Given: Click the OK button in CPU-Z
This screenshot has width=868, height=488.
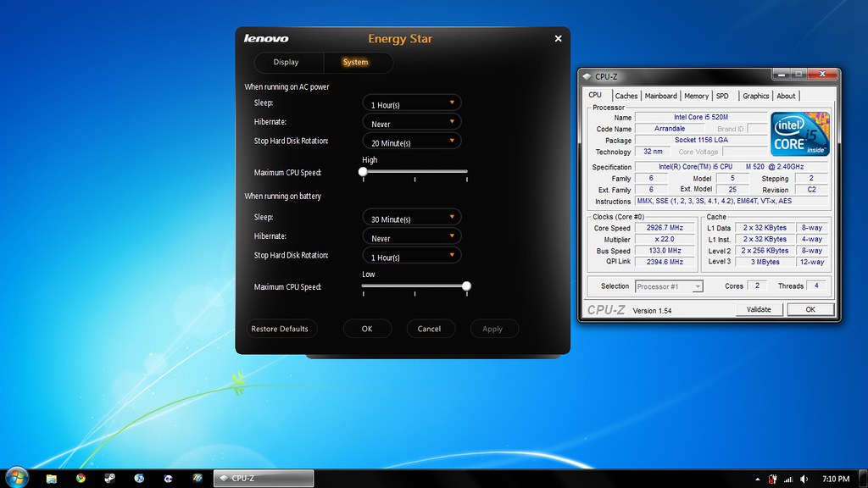Looking at the screenshot, I should tap(810, 310).
